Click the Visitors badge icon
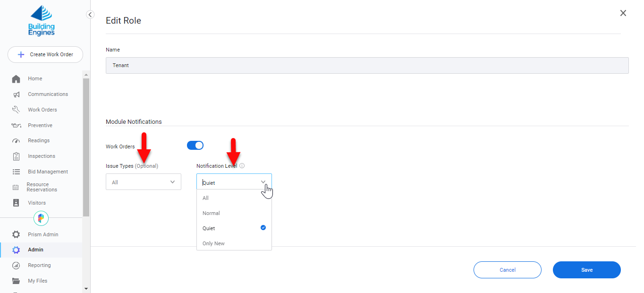This screenshot has width=644, height=293. pos(16,203)
